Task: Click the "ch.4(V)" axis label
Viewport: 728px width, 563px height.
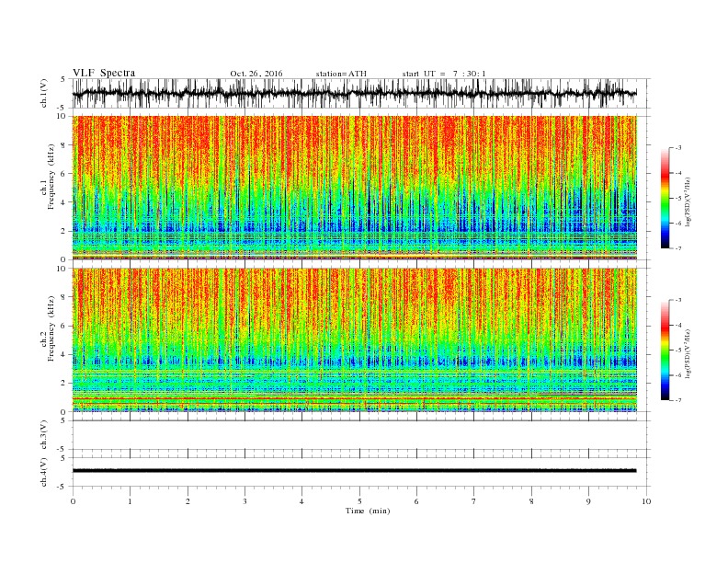Action: tap(44, 472)
